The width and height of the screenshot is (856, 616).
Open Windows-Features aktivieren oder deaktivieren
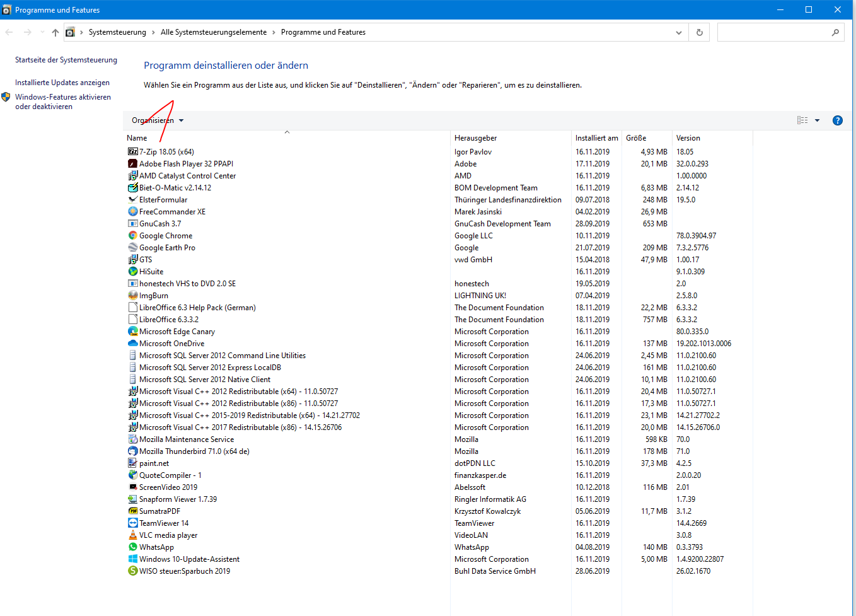tap(63, 102)
